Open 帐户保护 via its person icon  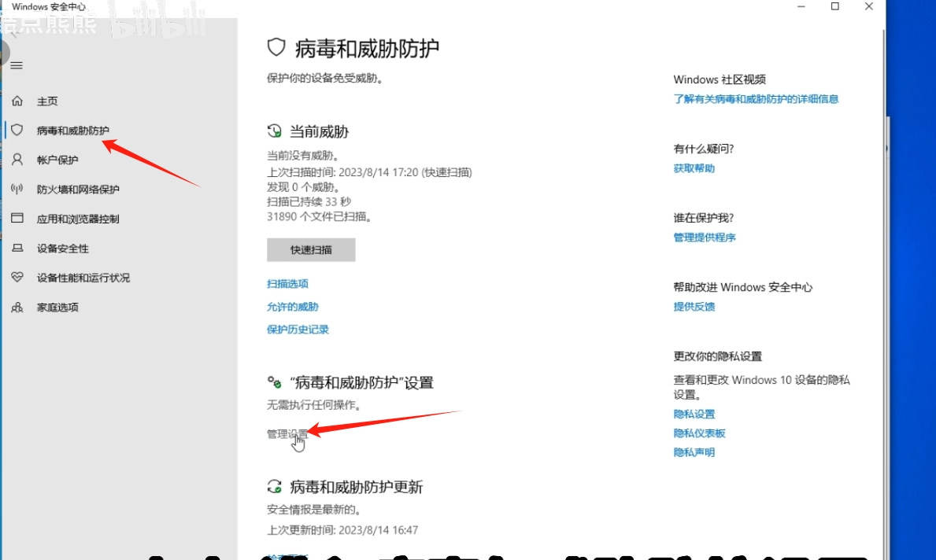click(17, 159)
